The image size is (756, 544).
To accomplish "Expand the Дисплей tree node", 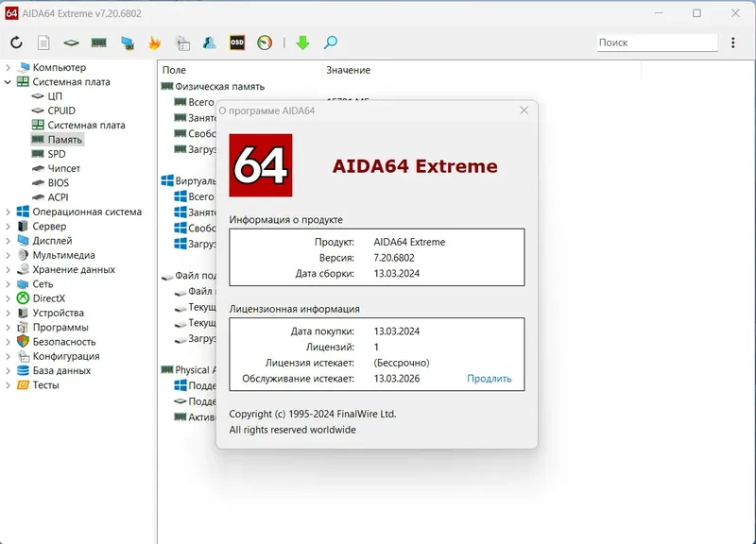I will [8, 241].
